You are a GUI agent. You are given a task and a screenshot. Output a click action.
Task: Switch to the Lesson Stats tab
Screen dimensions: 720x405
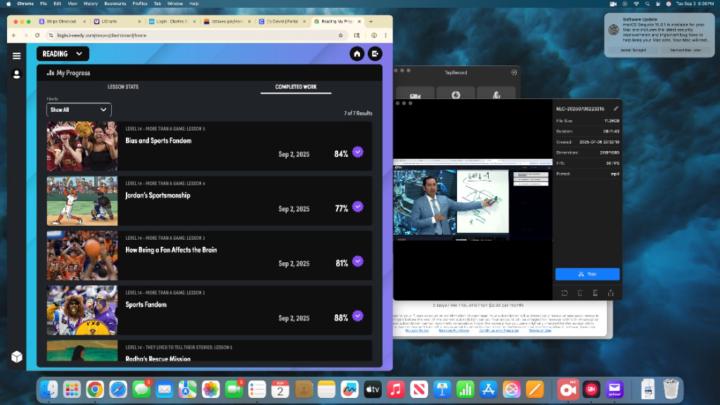point(123,87)
